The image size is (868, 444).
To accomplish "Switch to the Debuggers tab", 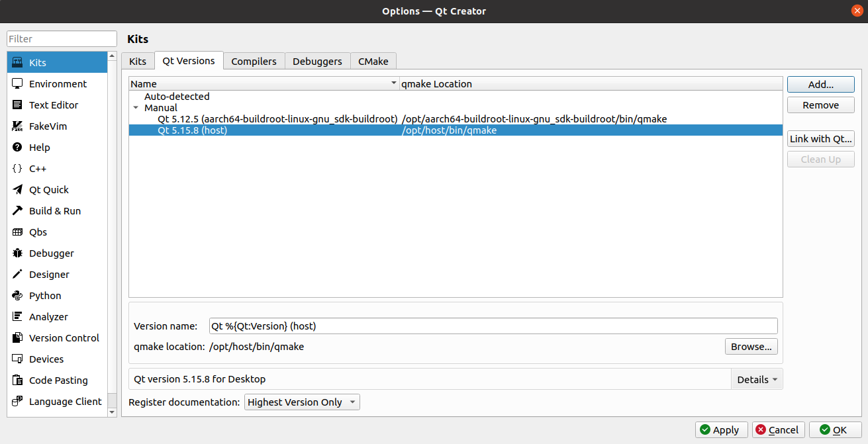I will coord(317,61).
